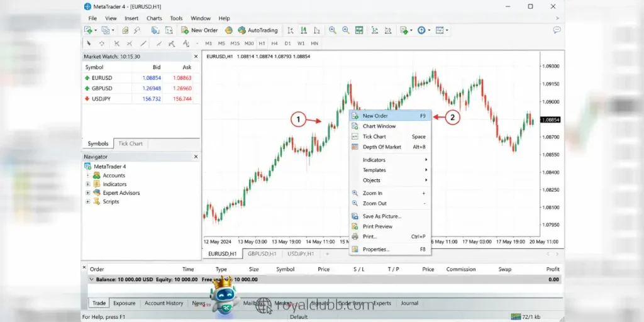Choose Depth Of Market in context menu
This screenshot has width=644, height=322.
click(x=390, y=147)
